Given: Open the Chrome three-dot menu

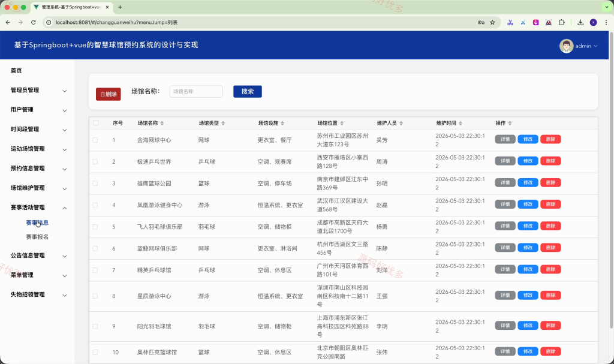Looking at the screenshot, I should point(606,22).
